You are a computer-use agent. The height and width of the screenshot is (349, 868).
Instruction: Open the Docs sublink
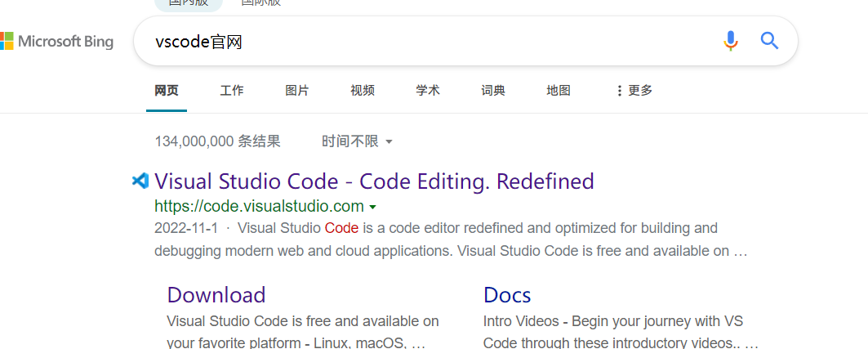[x=507, y=295]
